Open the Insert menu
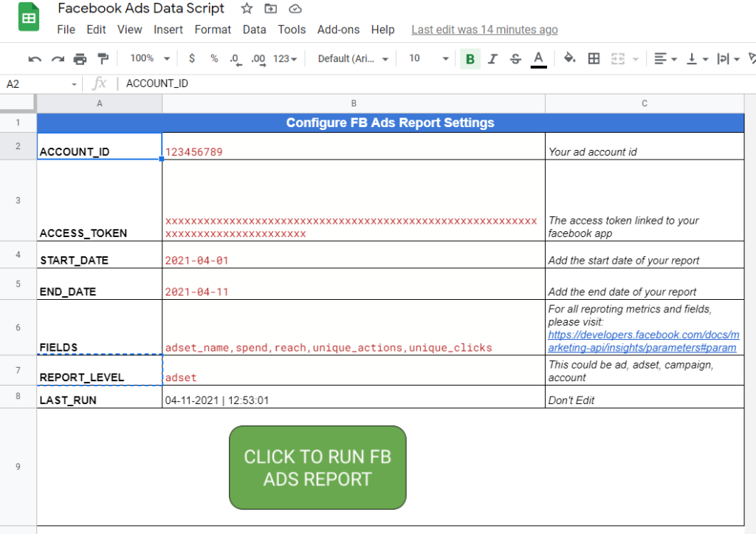The height and width of the screenshot is (534, 756). click(x=168, y=30)
